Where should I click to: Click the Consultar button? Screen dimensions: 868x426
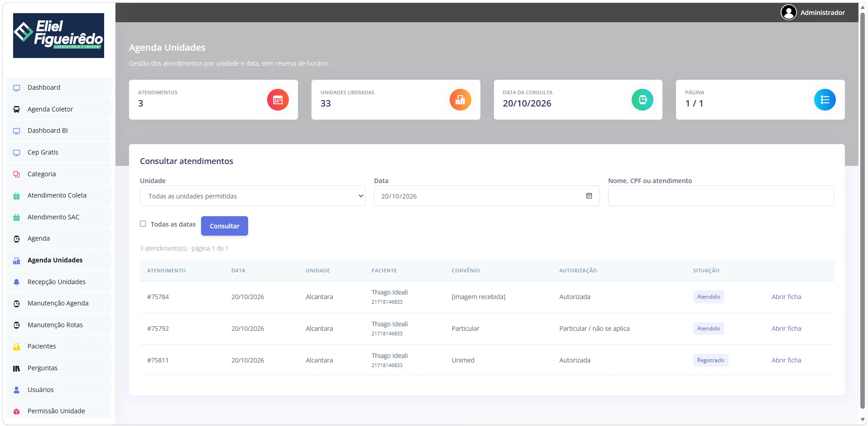tap(225, 226)
